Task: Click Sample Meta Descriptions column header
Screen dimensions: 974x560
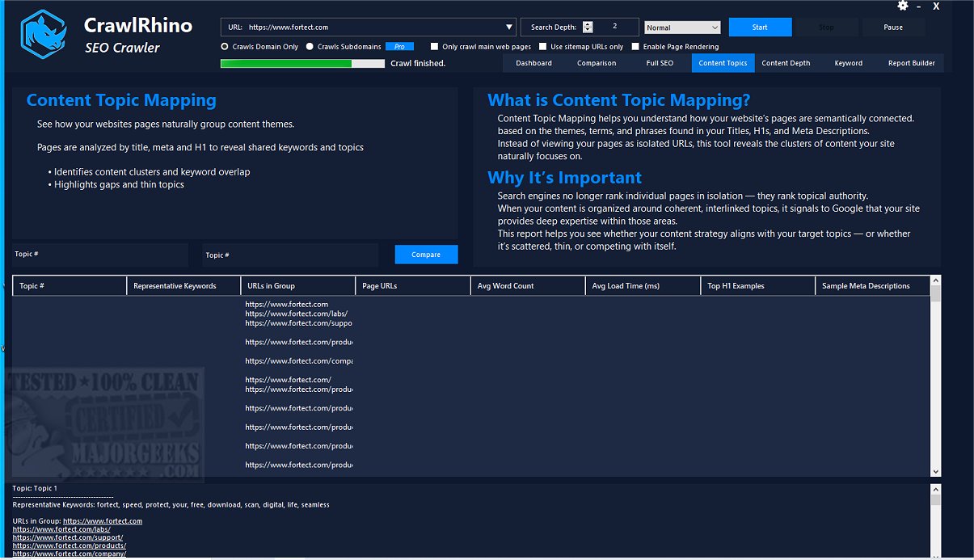Action: point(873,285)
